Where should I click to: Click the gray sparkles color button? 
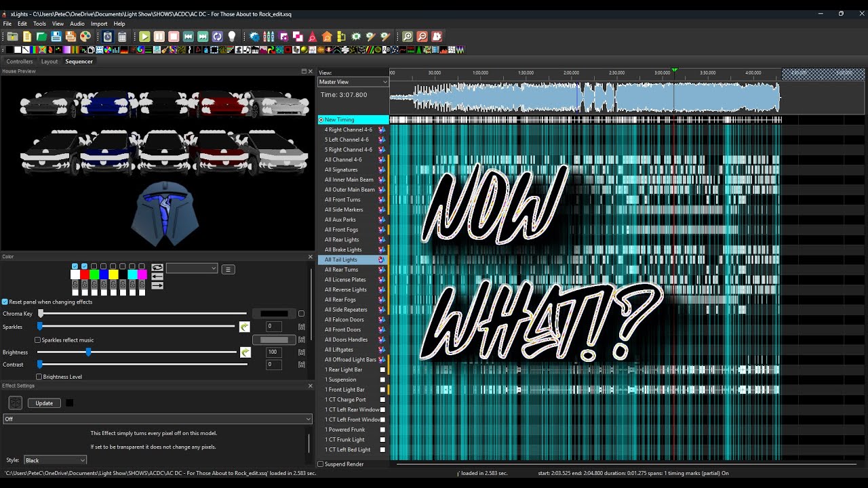pyautogui.click(x=274, y=340)
